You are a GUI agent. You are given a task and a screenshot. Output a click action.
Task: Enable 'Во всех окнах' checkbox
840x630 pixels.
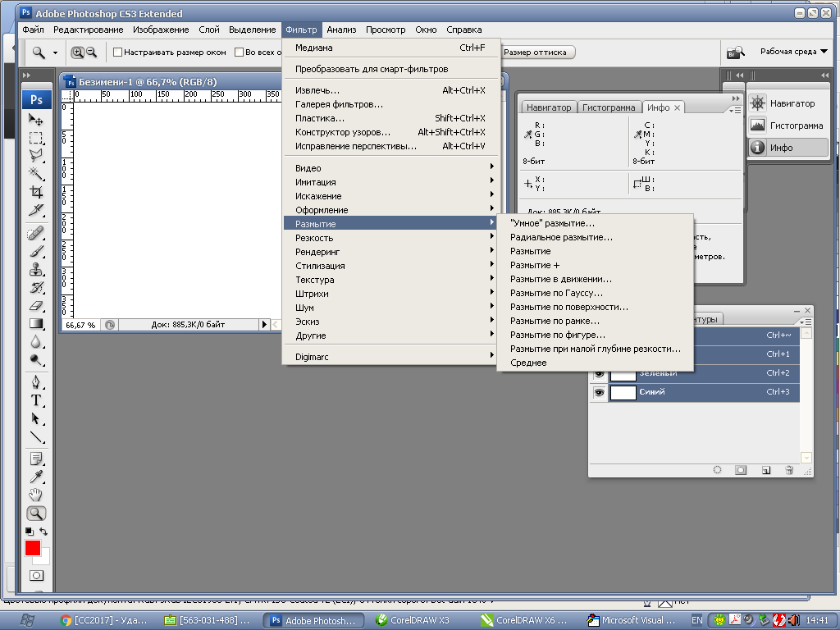(x=240, y=52)
